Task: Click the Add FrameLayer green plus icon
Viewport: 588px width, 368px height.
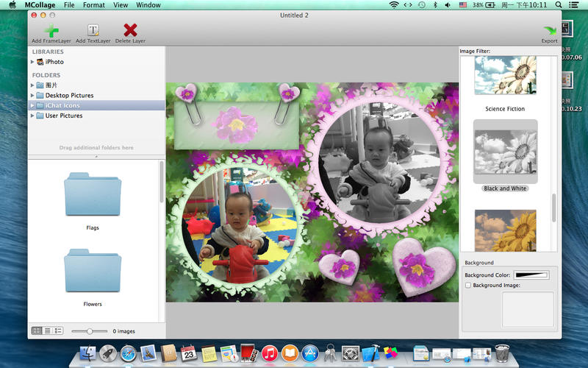Action: 51,30
